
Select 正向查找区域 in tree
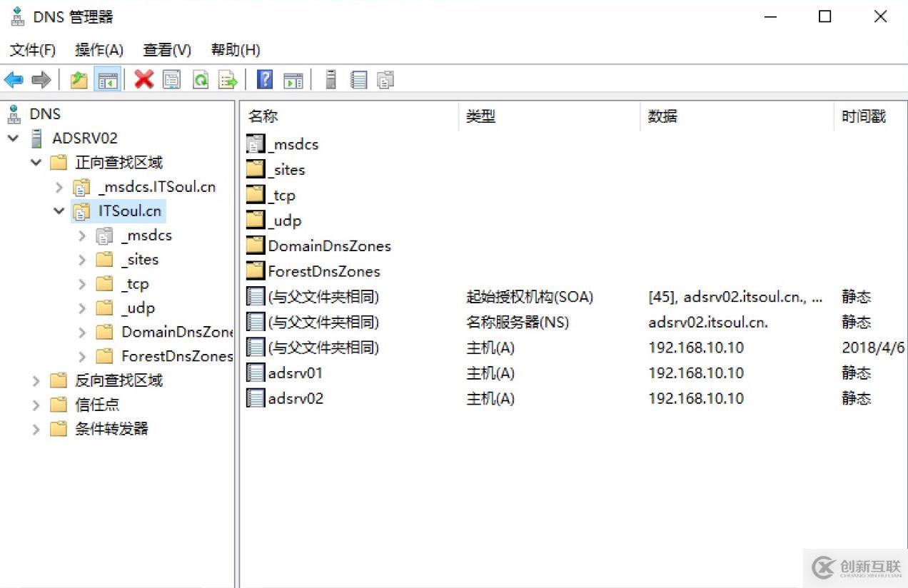(x=119, y=163)
